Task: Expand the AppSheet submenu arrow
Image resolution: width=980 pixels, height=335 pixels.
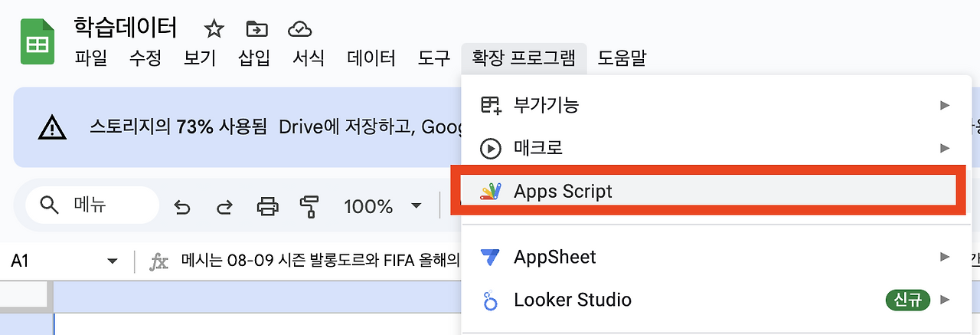Action: (946, 257)
